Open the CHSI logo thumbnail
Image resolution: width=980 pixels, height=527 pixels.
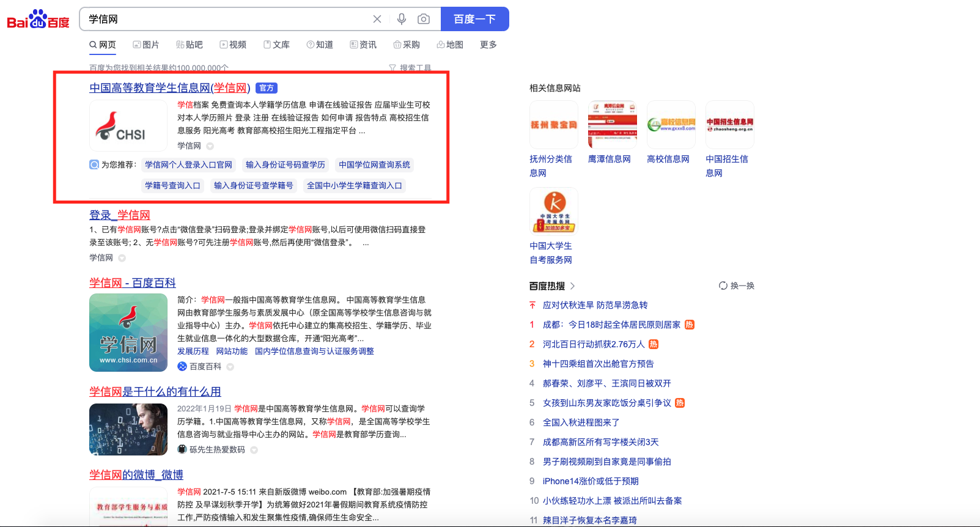tap(128, 126)
